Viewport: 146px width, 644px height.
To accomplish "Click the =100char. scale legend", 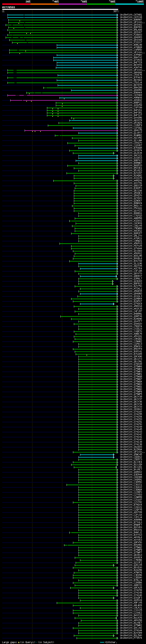I will pos(109,642).
